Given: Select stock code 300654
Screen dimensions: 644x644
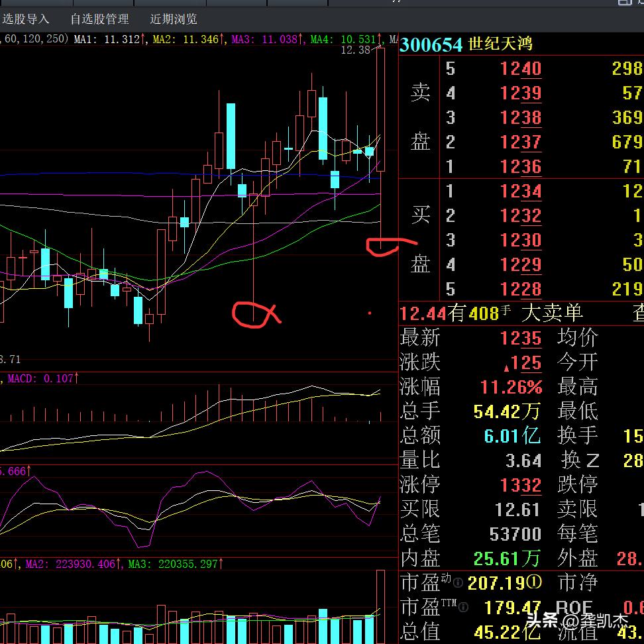Looking at the screenshot, I should pos(431,44).
